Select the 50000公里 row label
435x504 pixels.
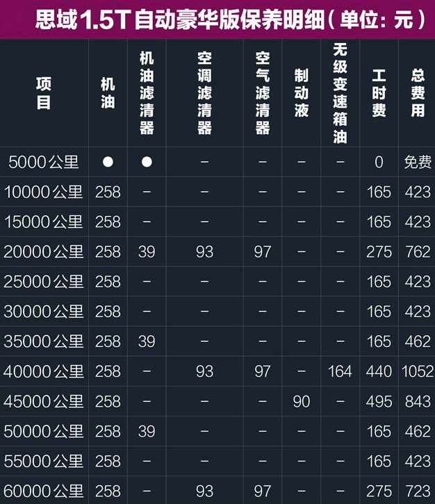[44, 432]
